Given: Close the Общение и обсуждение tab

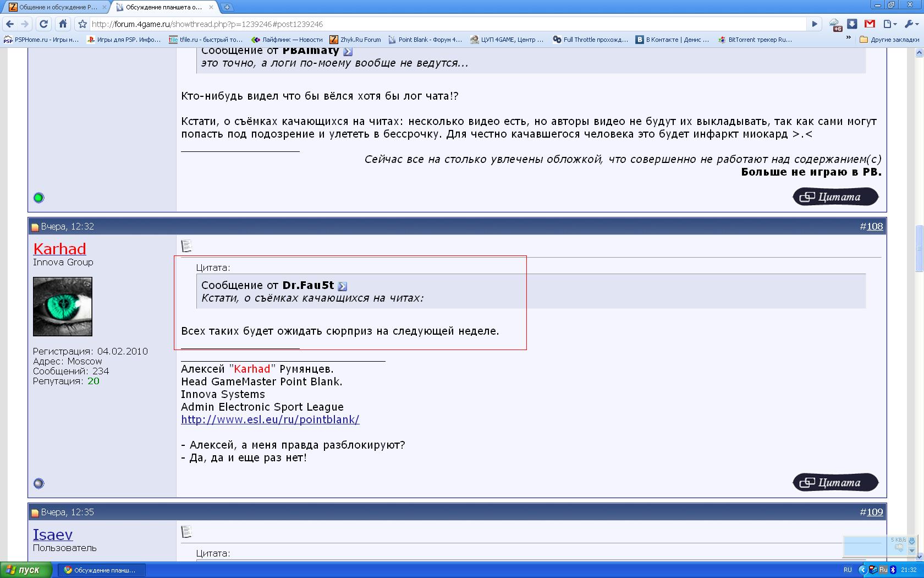Looking at the screenshot, I should tap(105, 7).
